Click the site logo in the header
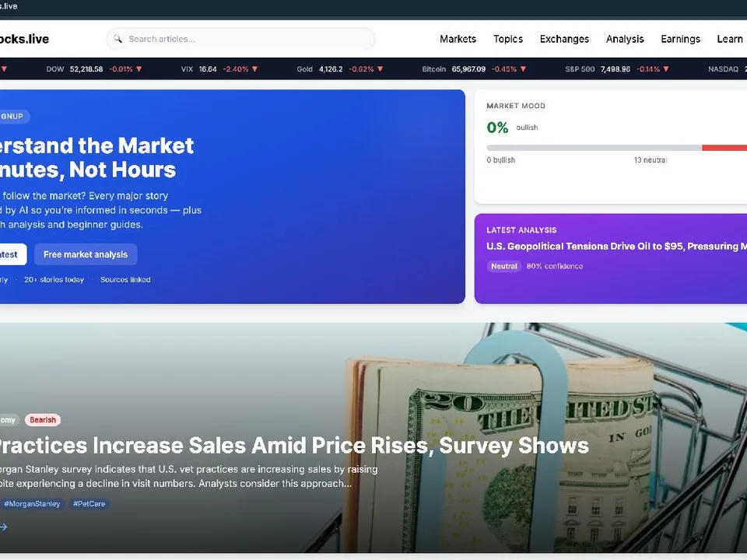747x560 pixels. coord(24,39)
